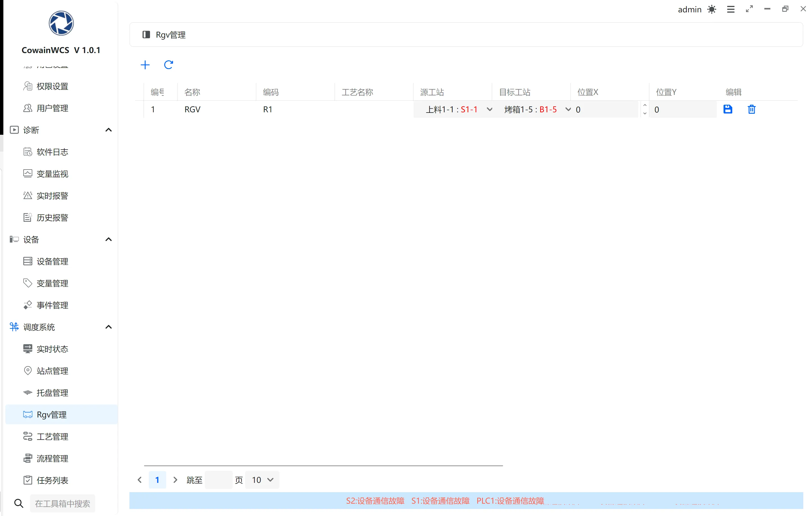Click the refresh table icon

[x=168, y=65]
